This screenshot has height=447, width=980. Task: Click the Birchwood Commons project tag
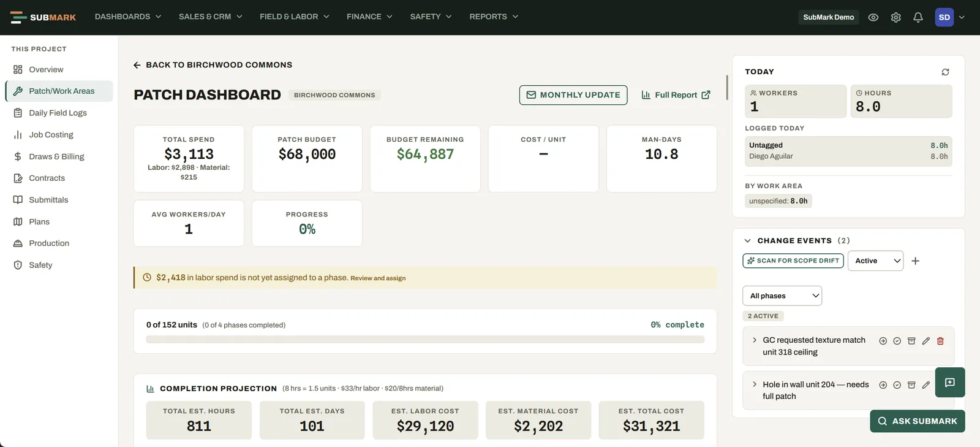click(x=334, y=95)
